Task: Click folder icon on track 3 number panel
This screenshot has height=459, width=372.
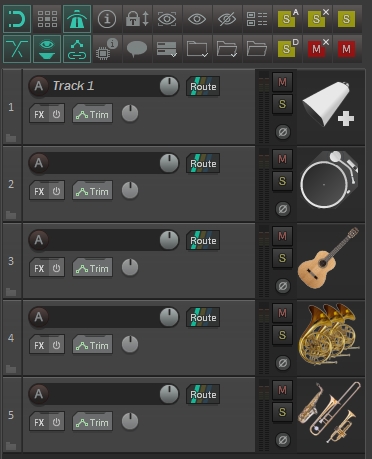Action: [11, 292]
